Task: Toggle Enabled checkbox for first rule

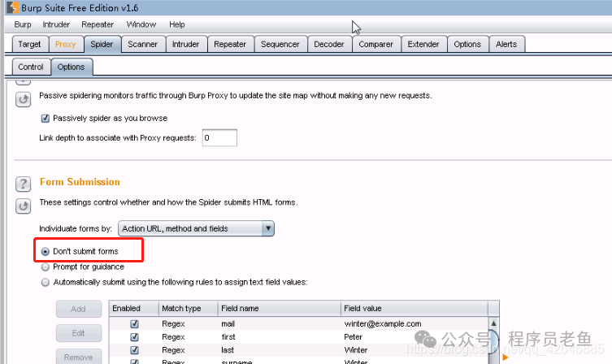Action: 134,337
